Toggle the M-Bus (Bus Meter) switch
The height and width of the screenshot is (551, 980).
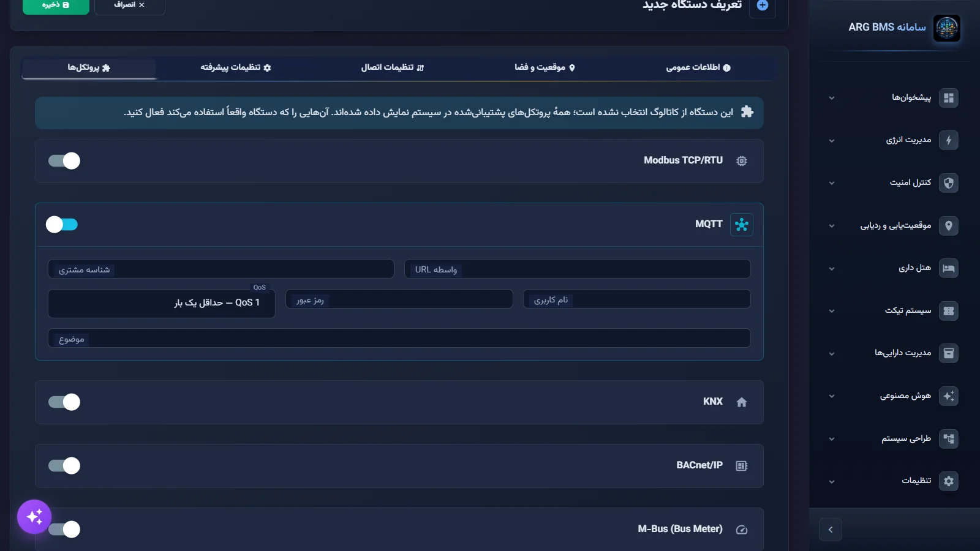tap(64, 530)
